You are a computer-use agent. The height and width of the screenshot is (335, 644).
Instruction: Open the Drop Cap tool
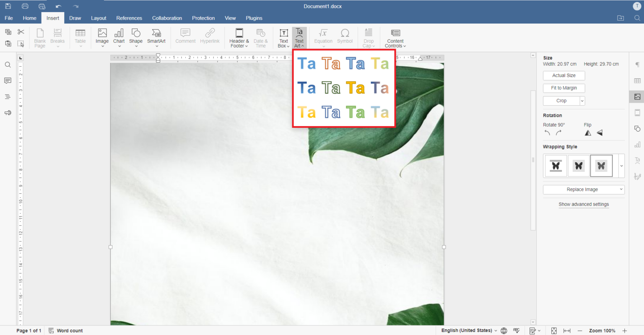(368, 38)
